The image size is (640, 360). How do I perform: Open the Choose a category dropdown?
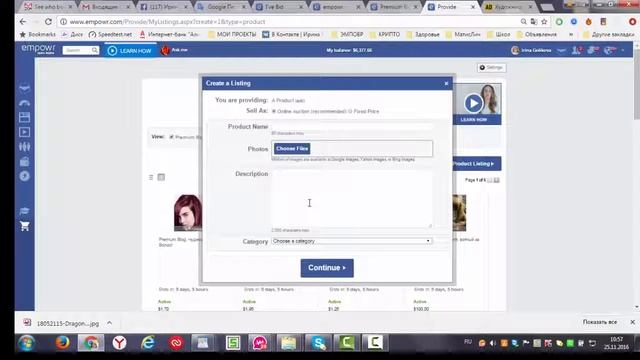(352, 241)
